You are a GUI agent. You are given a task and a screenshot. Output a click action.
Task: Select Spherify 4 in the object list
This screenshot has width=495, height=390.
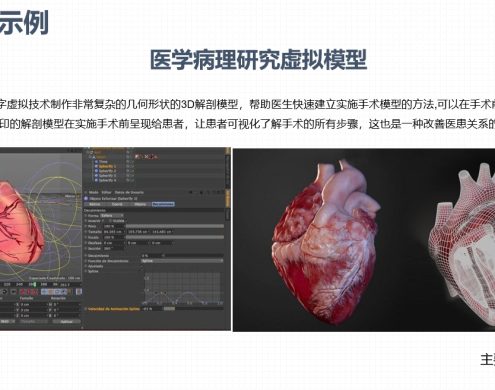tap(107, 180)
